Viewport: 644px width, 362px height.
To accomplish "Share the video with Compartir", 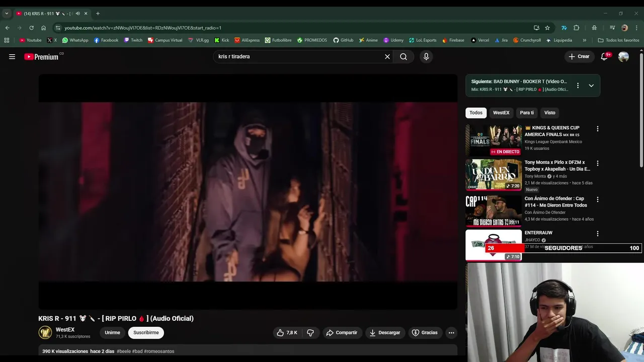I will pyautogui.click(x=342, y=333).
